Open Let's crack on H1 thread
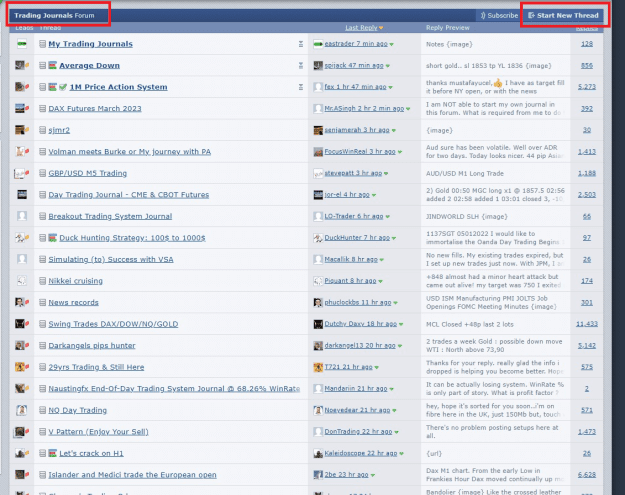This screenshot has width=625, height=495. [x=91, y=453]
